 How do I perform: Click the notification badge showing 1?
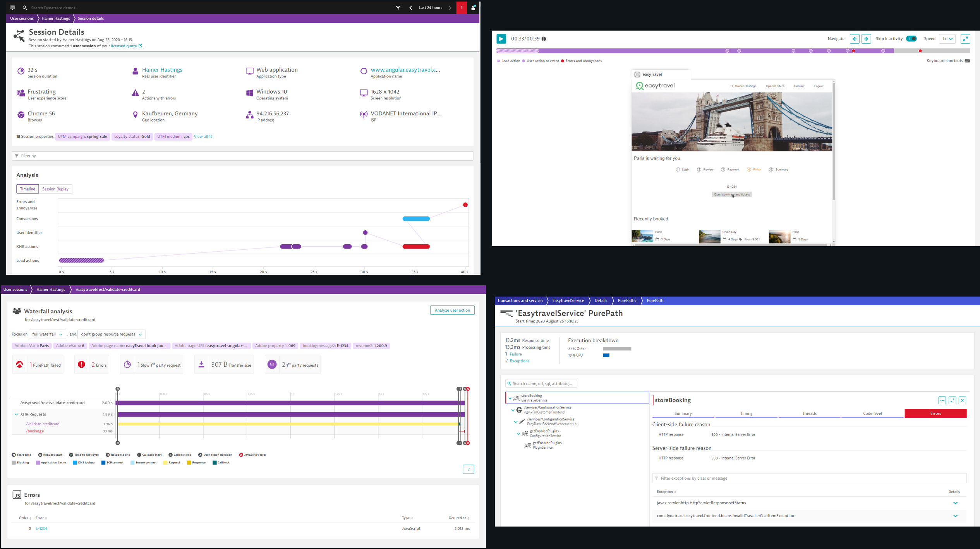tap(461, 7)
